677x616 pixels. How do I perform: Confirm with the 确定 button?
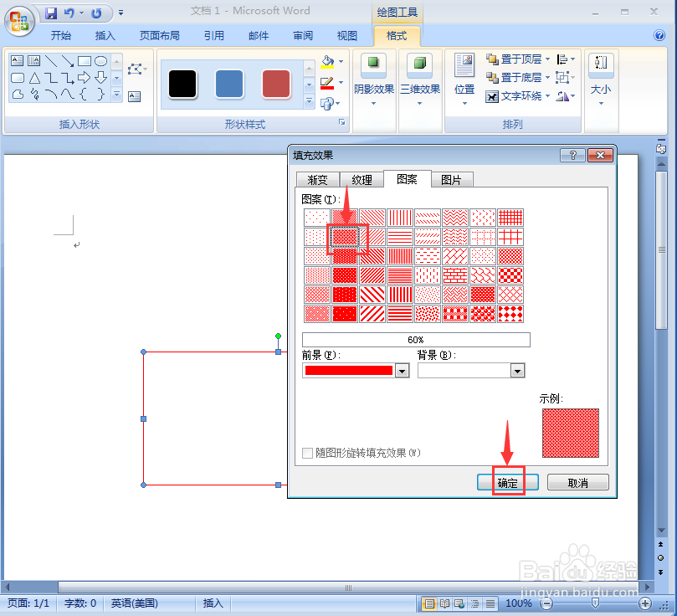[508, 483]
